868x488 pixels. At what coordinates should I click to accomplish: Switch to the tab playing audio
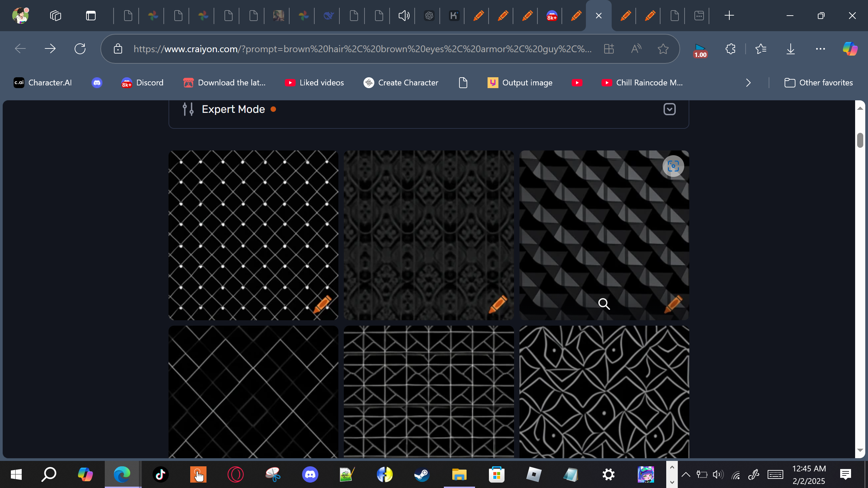pyautogui.click(x=403, y=16)
